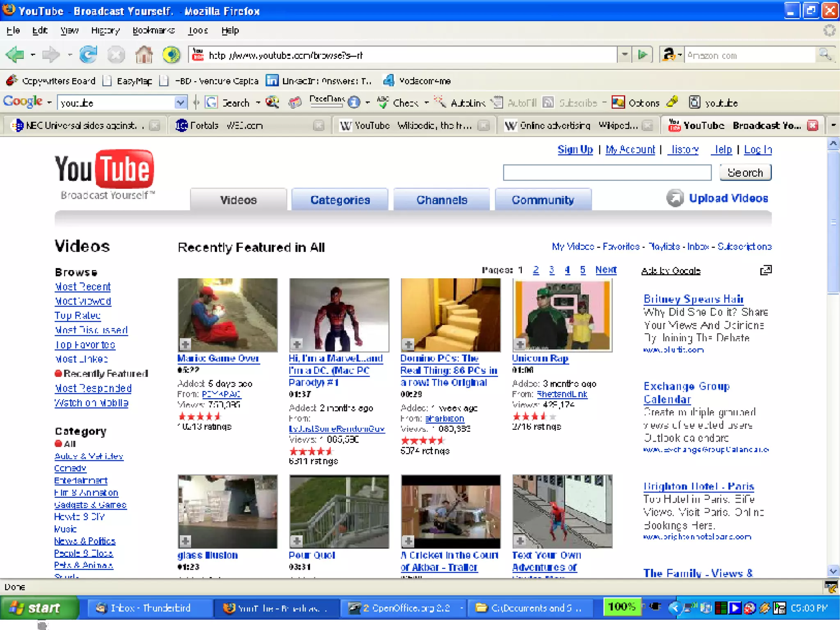840x630 pixels.
Task: Open Google toolbar Options
Action: pyautogui.click(x=635, y=103)
